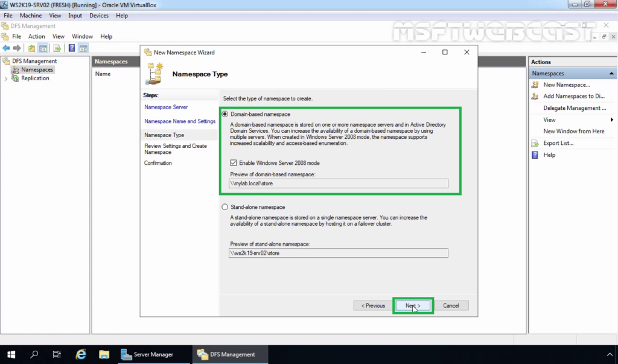Click Next button in wizard
The height and width of the screenshot is (364, 618).
click(413, 305)
